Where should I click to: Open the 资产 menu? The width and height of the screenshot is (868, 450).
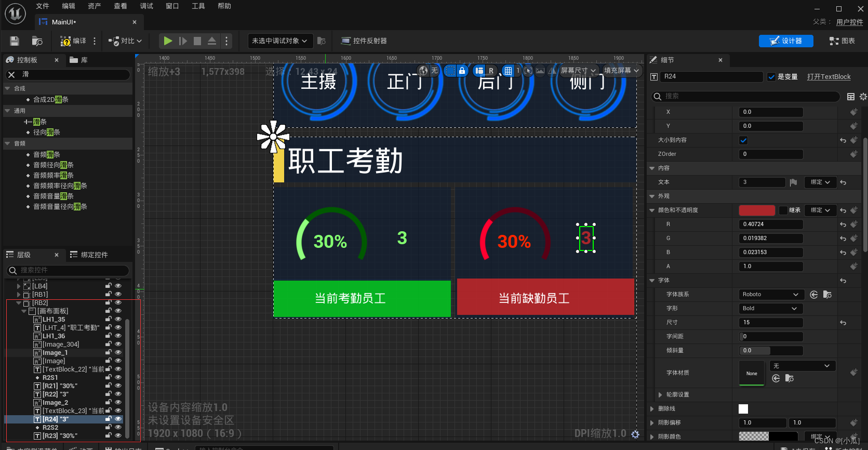point(95,6)
